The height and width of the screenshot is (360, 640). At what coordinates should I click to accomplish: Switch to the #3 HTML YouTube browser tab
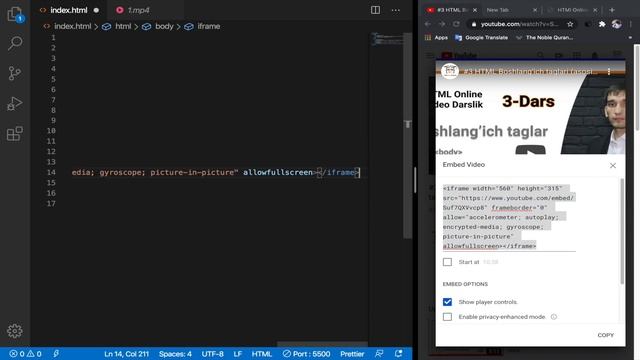[447, 10]
